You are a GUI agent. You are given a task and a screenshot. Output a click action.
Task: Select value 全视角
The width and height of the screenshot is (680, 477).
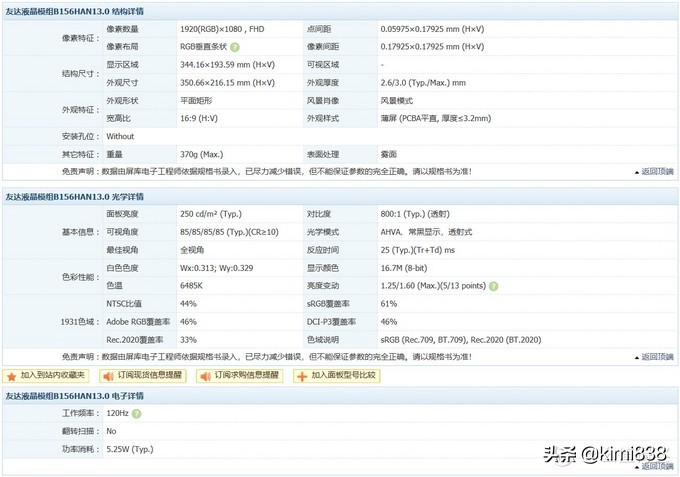tap(192, 250)
